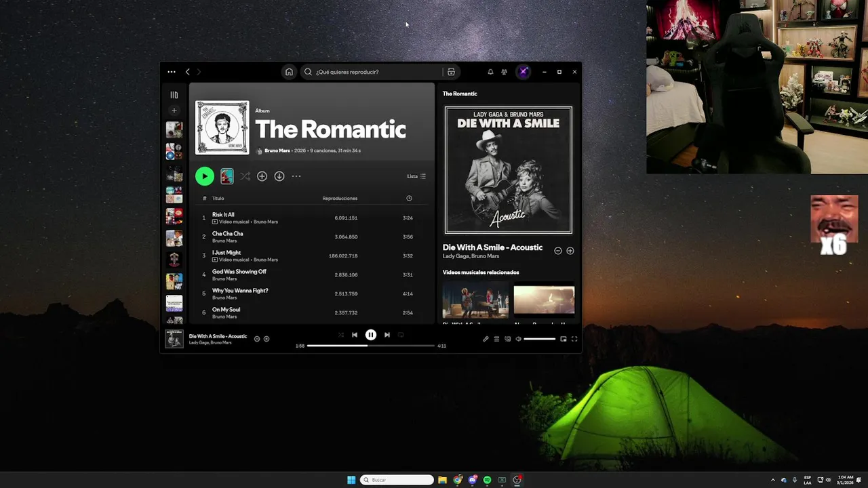Show hidden system tray icons chevron
The height and width of the screenshot is (488, 868).
pyautogui.click(x=772, y=480)
